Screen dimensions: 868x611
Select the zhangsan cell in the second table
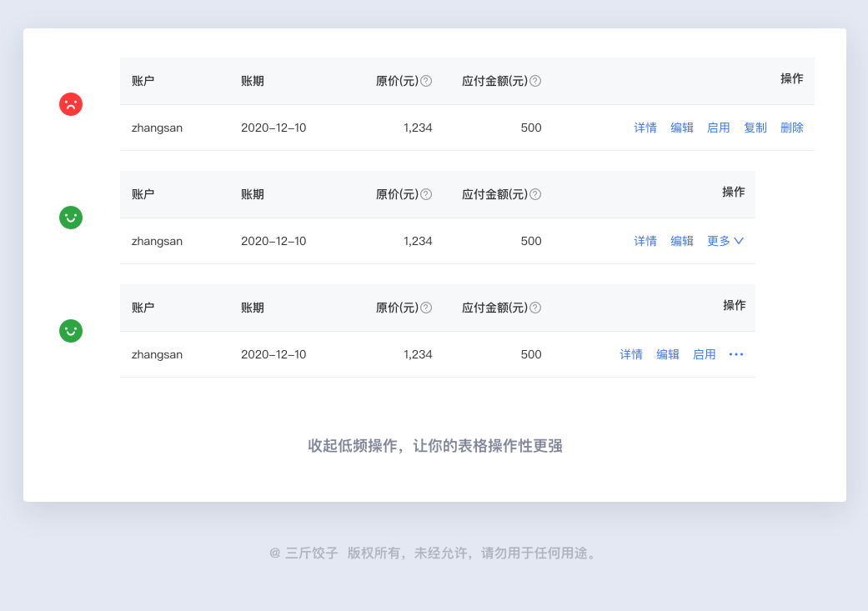pyautogui.click(x=157, y=241)
